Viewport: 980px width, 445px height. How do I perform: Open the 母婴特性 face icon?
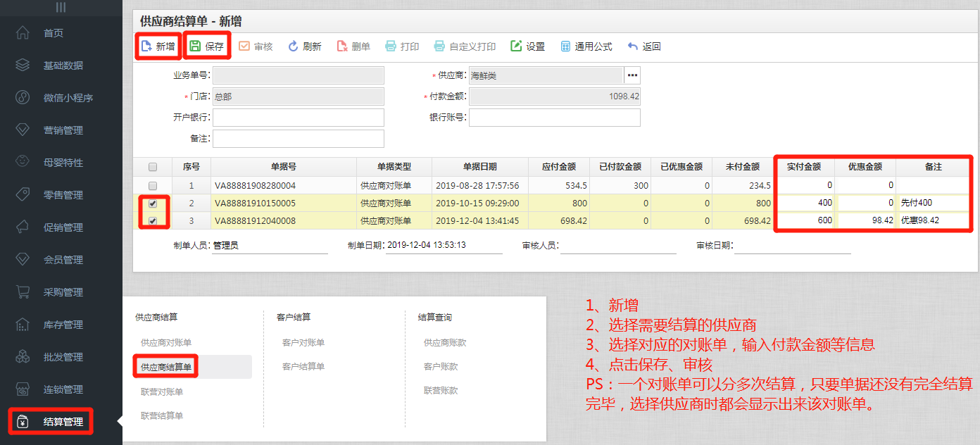(x=23, y=163)
